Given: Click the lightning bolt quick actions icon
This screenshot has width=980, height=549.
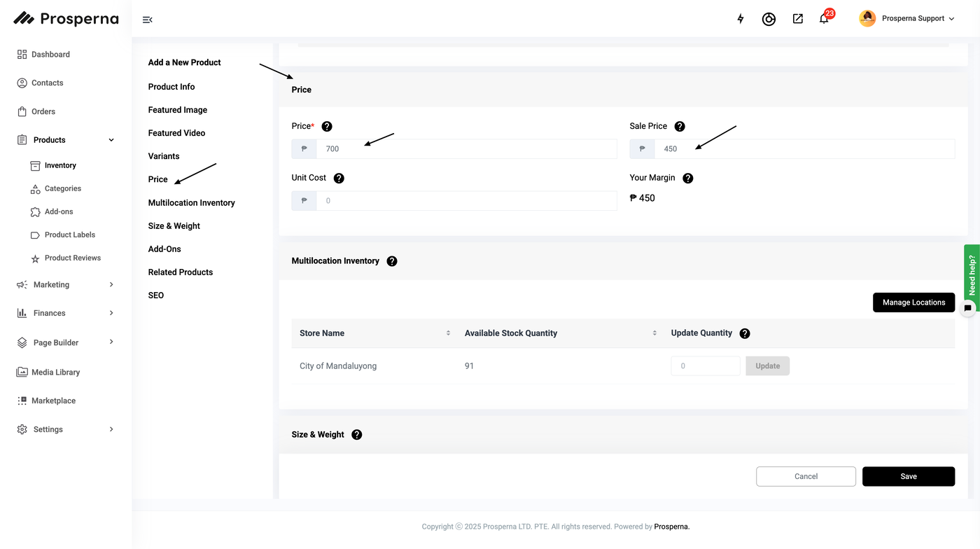Looking at the screenshot, I should pyautogui.click(x=741, y=19).
